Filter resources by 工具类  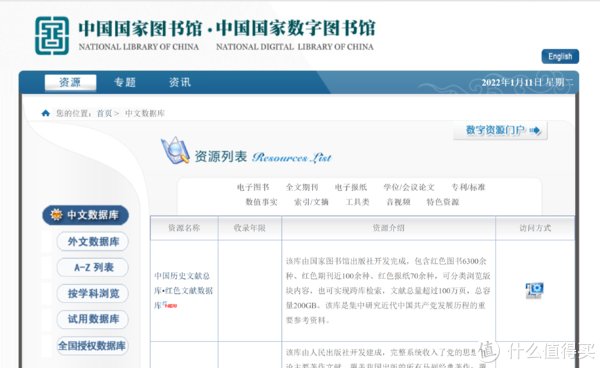[357, 202]
